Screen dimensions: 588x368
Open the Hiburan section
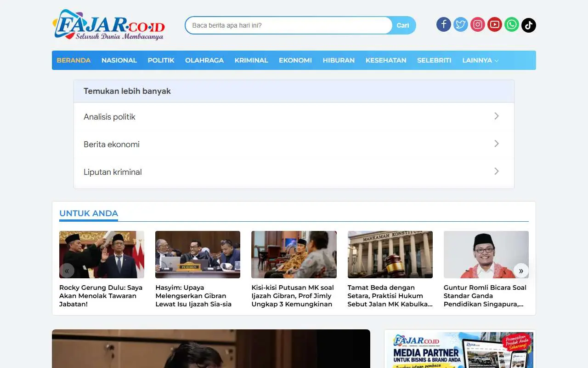coord(339,60)
